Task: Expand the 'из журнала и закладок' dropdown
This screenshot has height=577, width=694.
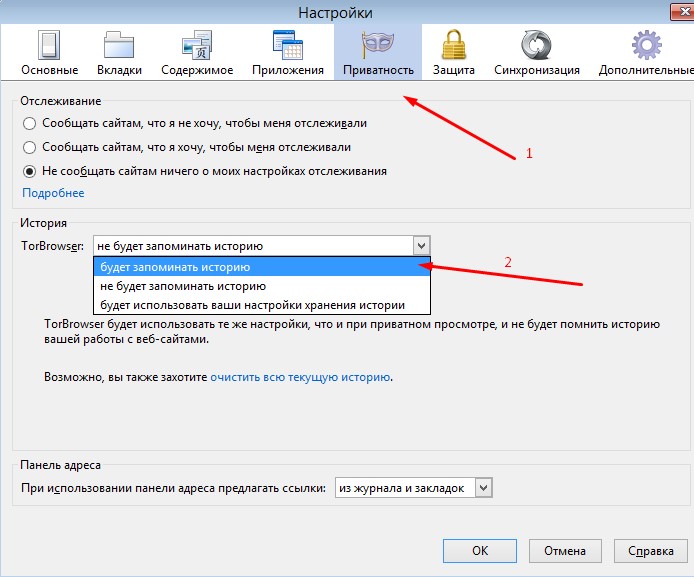Action: pos(484,487)
